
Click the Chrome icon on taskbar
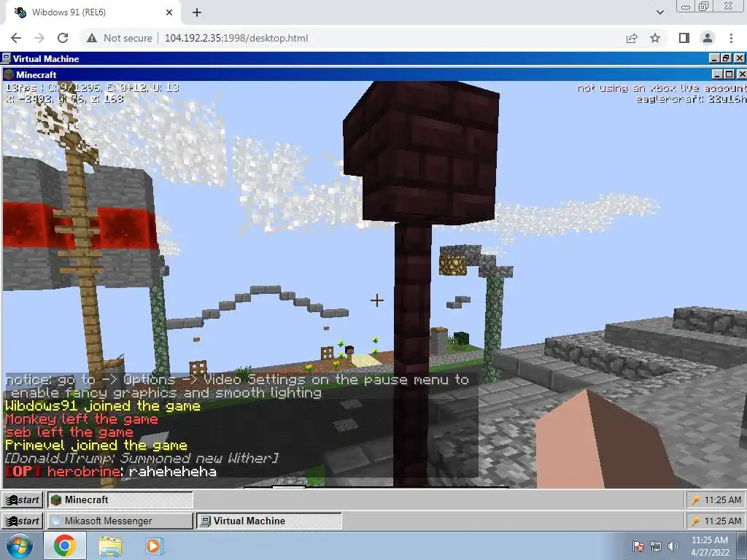(x=65, y=545)
